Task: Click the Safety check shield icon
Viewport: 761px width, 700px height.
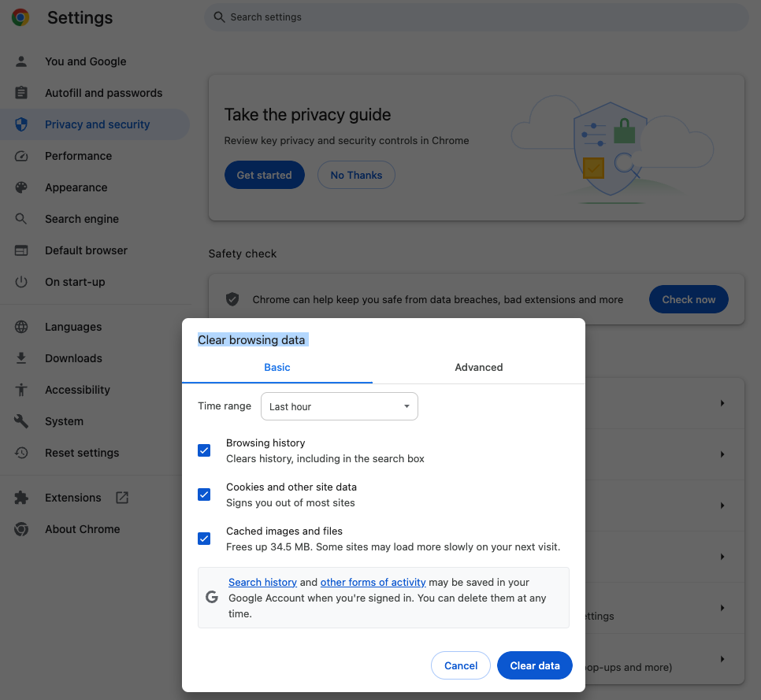Action: point(232,299)
